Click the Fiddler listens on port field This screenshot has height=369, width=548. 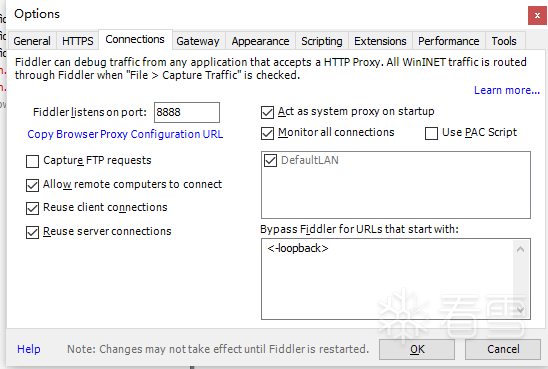[187, 113]
